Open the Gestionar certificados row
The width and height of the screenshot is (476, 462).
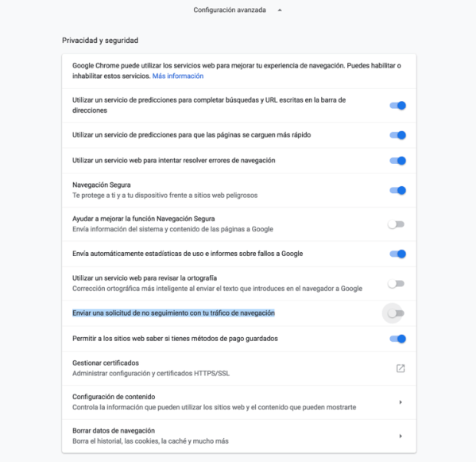point(239,368)
